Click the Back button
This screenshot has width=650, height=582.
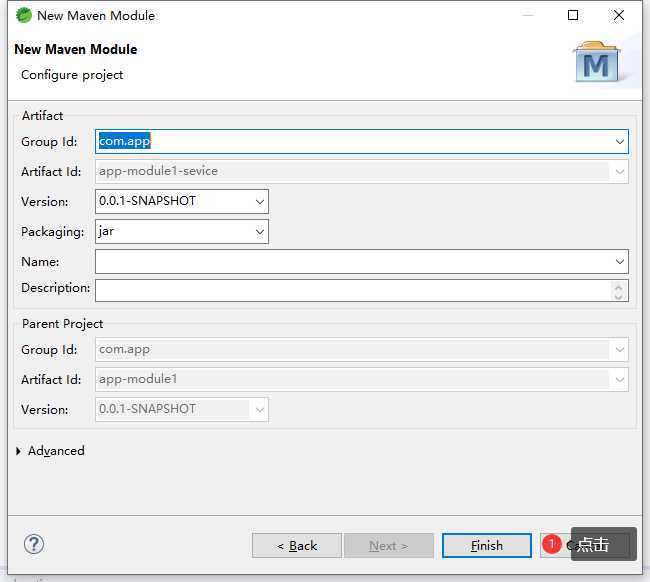pos(297,546)
